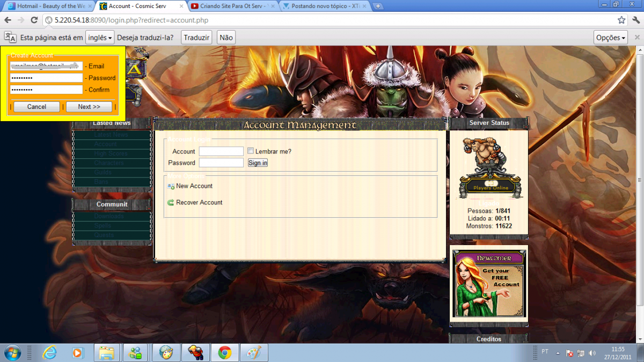Open the Opções dropdown in the translation bar
The height and width of the screenshot is (362, 644).
[611, 38]
